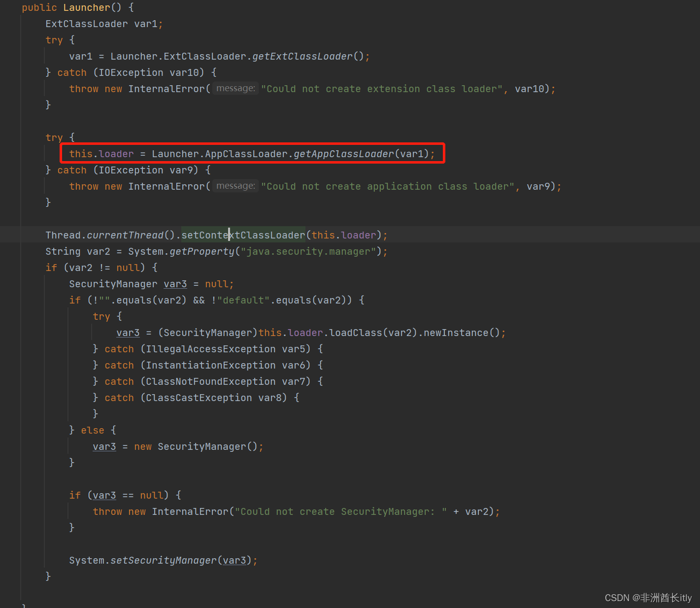
Task: Click 'ExtClassLoader var1;' declaration
Action: (104, 24)
